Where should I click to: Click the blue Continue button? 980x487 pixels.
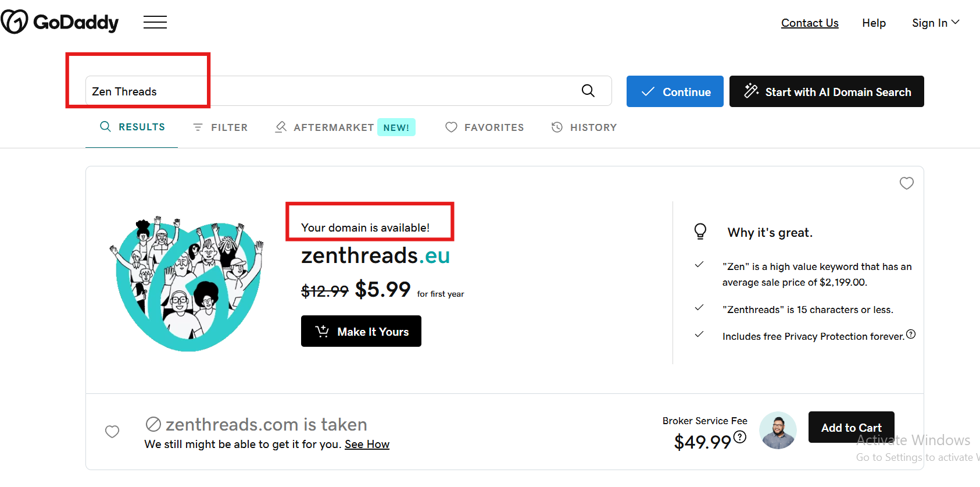(675, 91)
